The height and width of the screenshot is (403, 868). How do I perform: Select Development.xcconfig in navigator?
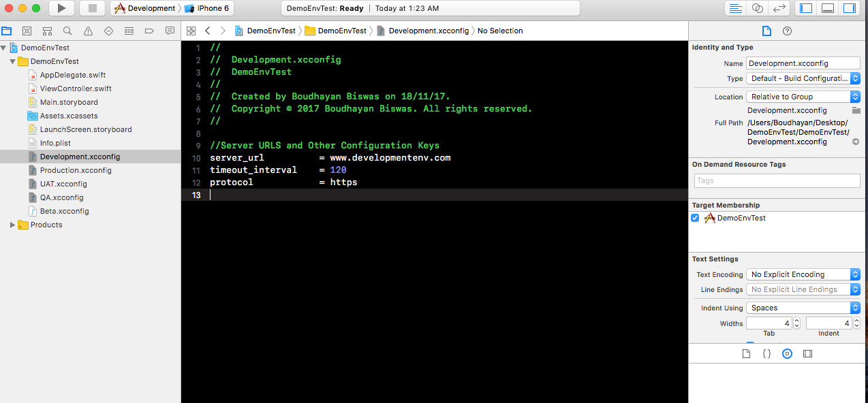(x=90, y=157)
